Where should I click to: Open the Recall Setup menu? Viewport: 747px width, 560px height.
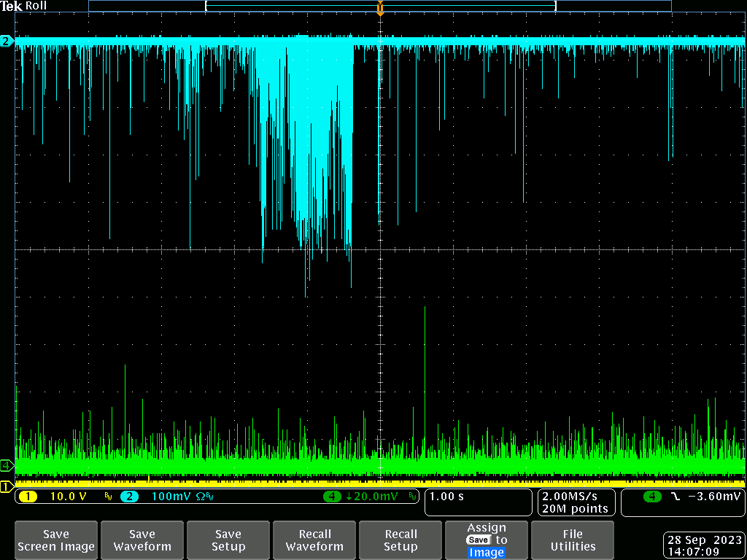pos(400,540)
